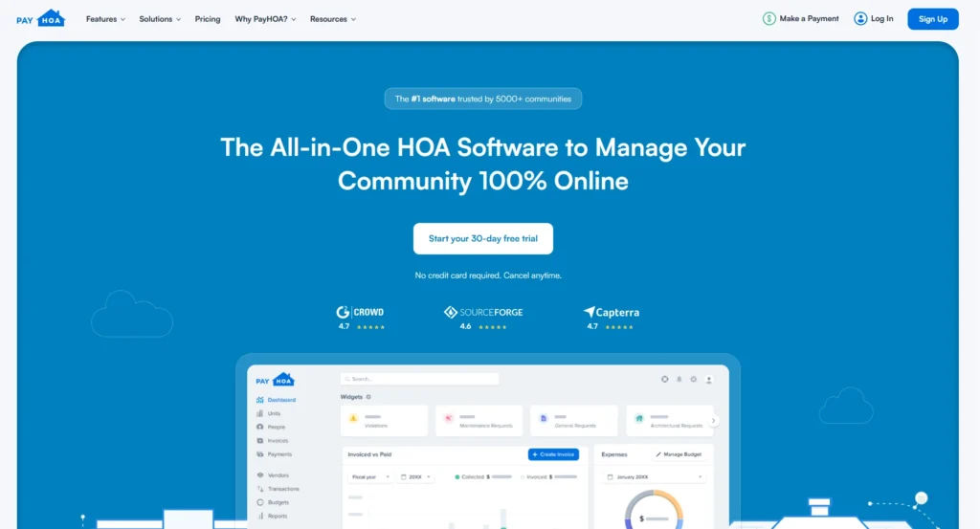980x529 pixels.
Task: Click the G2 Crowd rating logo
Action: pyautogui.click(x=360, y=312)
